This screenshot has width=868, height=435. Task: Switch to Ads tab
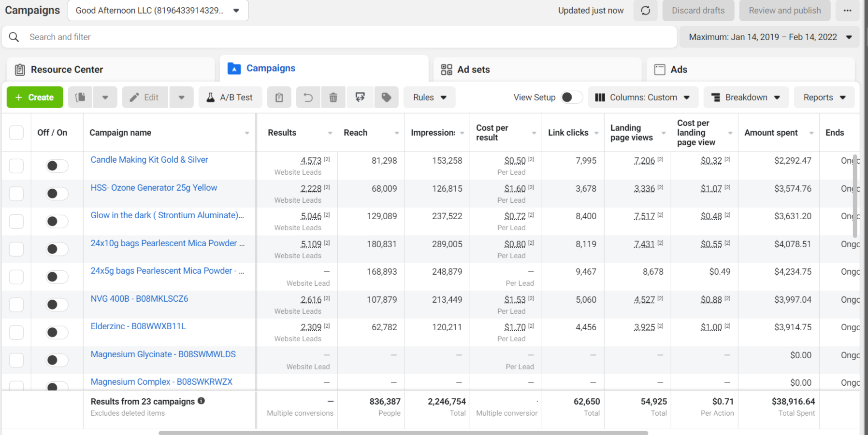click(x=751, y=70)
